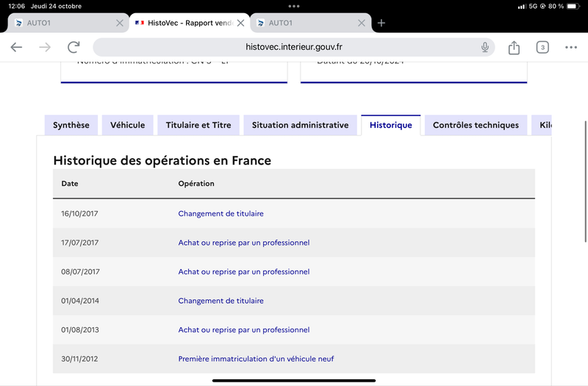Open a new browser tab

(x=381, y=23)
